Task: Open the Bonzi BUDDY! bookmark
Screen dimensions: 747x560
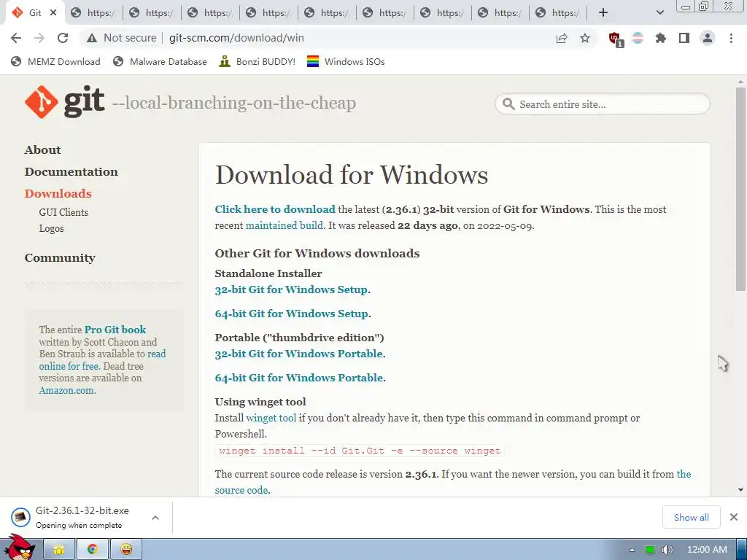Action: click(x=258, y=61)
